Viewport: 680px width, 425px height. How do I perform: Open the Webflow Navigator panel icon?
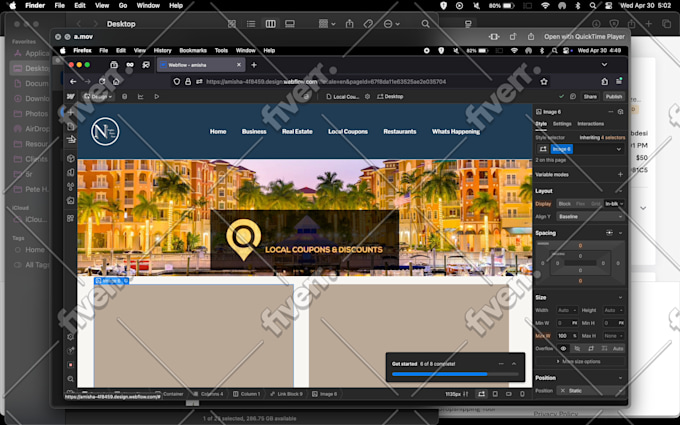coord(71,139)
